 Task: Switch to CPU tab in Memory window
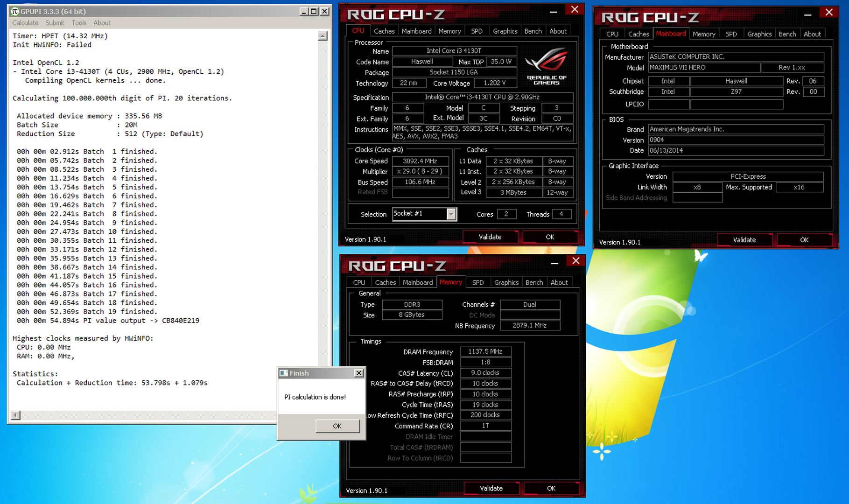(359, 282)
